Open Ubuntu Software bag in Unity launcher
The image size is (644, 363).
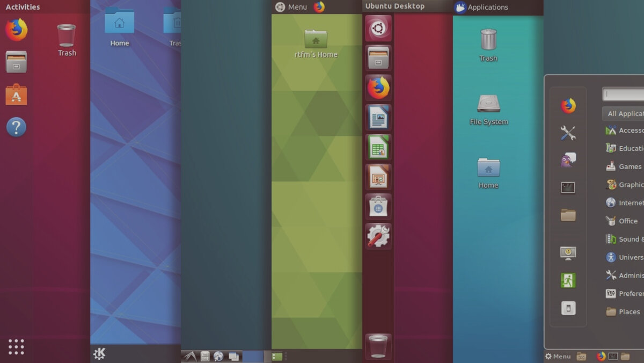tap(378, 206)
